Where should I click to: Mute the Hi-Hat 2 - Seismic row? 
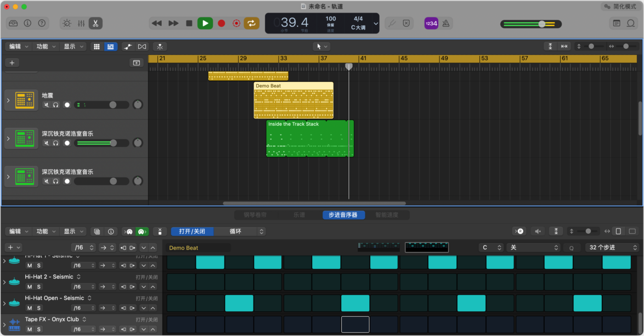point(30,287)
